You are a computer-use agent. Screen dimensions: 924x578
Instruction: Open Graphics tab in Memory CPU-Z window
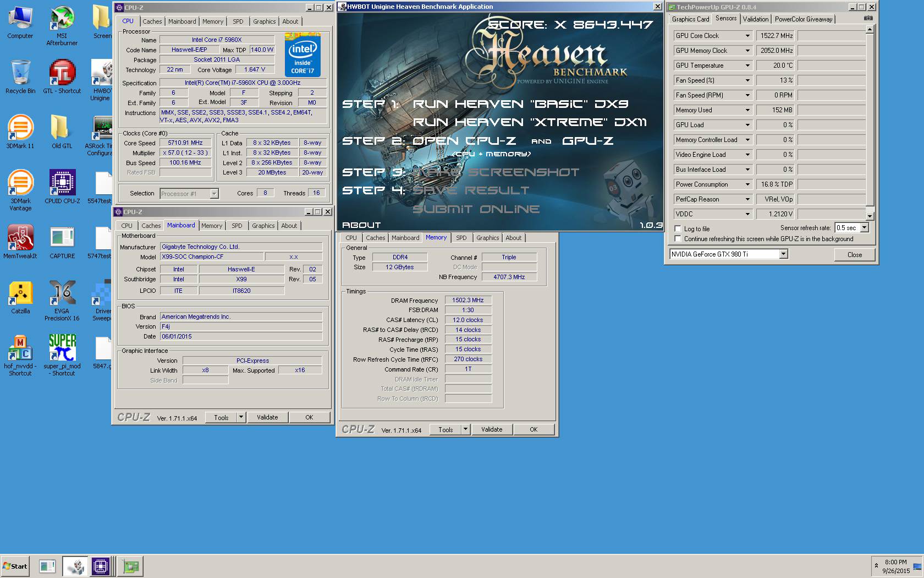(488, 238)
